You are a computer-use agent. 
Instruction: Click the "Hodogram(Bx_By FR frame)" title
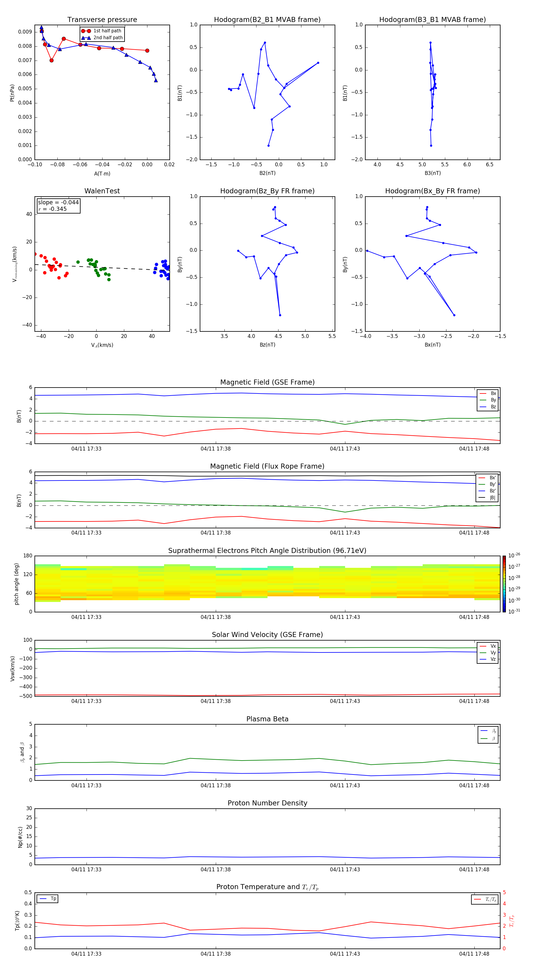click(432, 191)
